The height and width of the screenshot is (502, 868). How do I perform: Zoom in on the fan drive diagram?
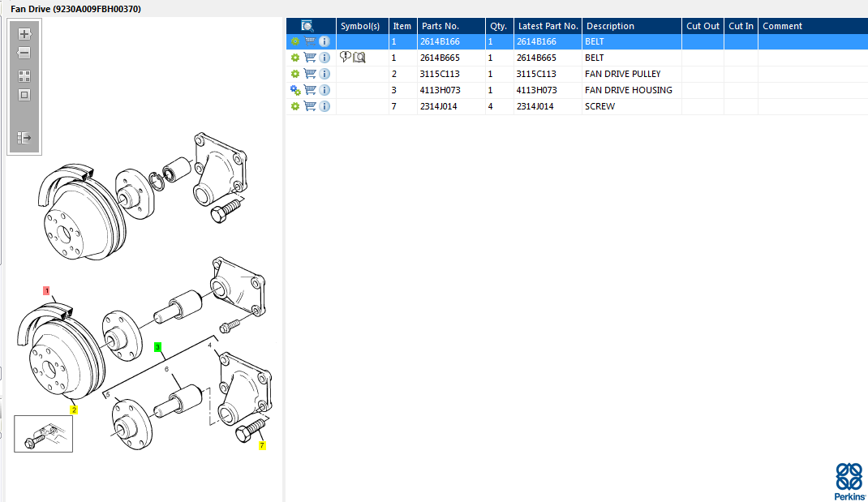point(24,34)
